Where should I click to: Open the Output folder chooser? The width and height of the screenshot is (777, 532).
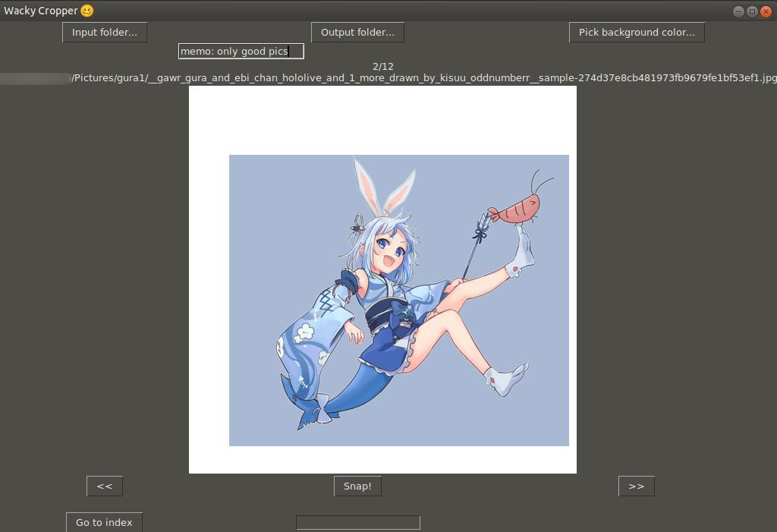pyautogui.click(x=357, y=32)
